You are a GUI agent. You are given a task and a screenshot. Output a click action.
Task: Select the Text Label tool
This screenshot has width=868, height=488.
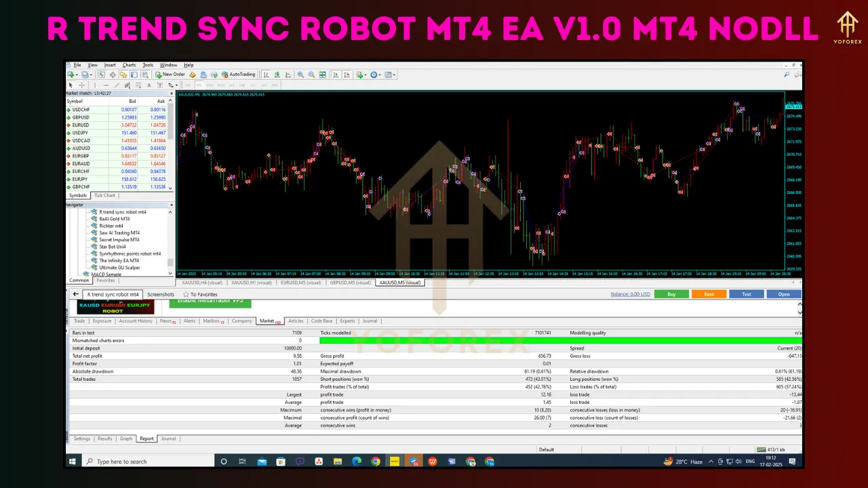[x=160, y=85]
